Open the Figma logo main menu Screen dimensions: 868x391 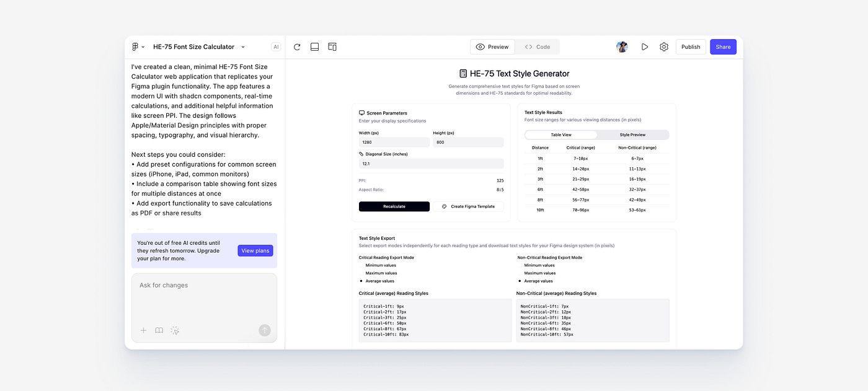pyautogui.click(x=138, y=47)
